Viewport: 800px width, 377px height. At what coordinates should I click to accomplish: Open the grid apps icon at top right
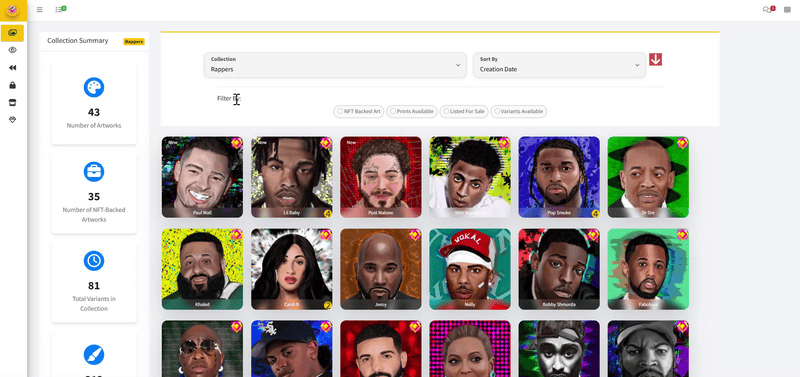point(787,10)
